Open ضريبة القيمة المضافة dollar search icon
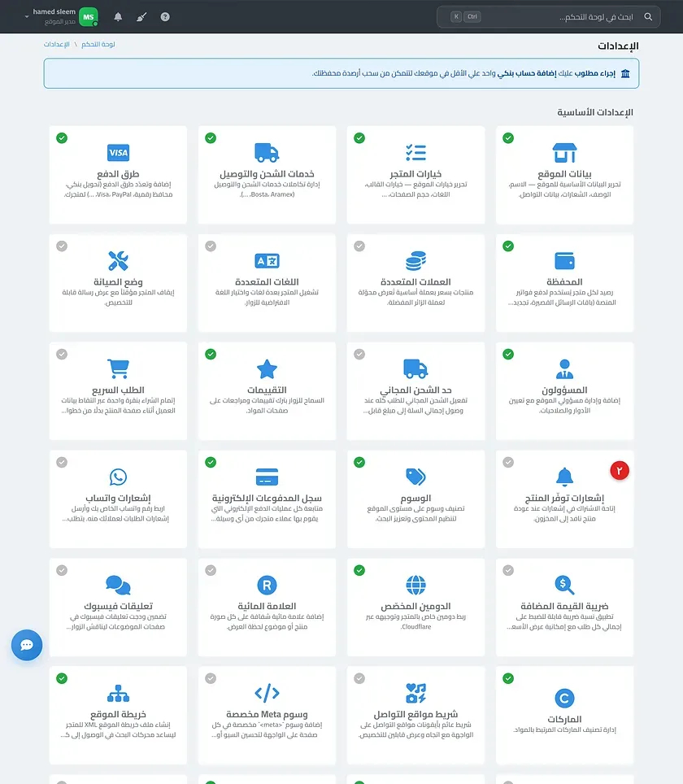 (x=564, y=585)
